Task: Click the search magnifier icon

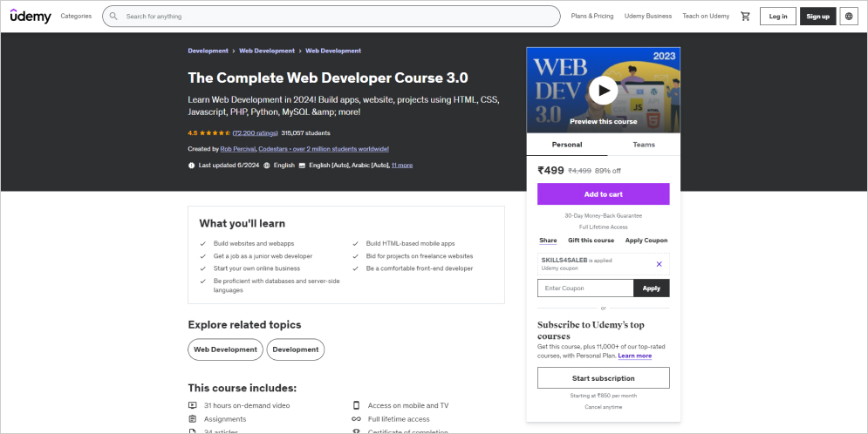Action: tap(113, 16)
